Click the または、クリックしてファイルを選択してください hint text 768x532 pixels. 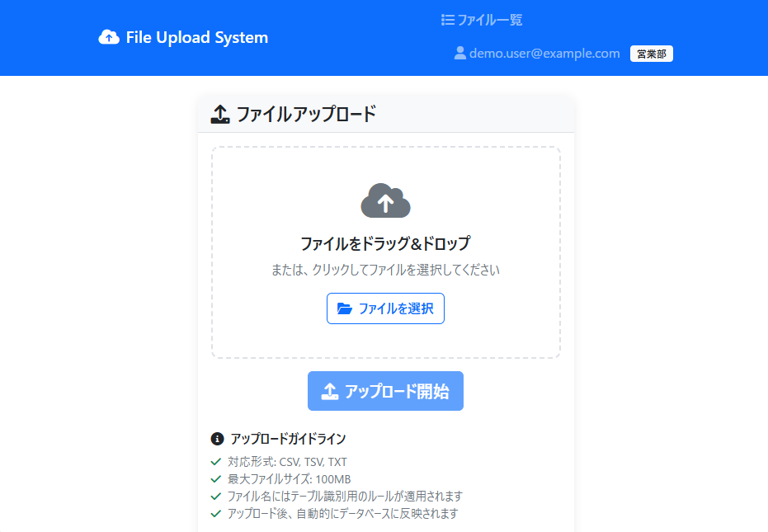385,270
